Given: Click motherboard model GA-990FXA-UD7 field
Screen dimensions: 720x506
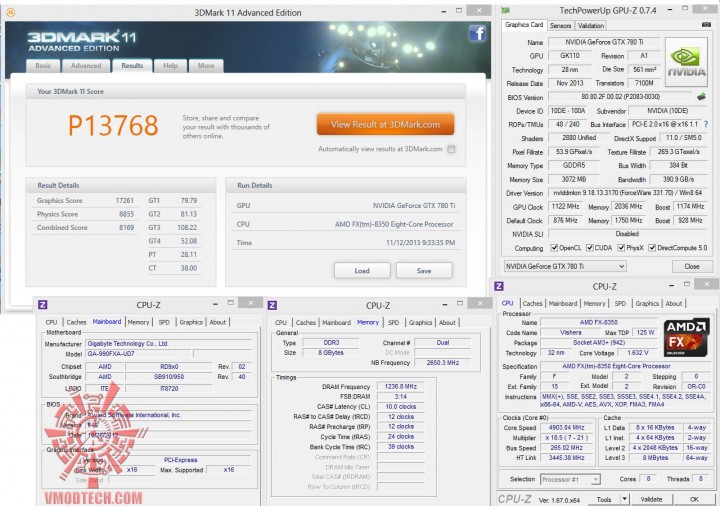Looking at the screenshot, I should (x=138, y=354).
